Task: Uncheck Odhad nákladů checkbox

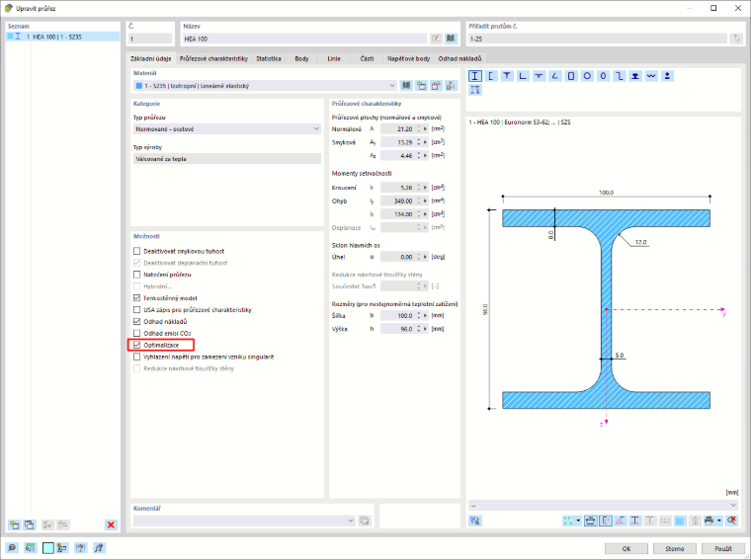Action: coord(137,321)
